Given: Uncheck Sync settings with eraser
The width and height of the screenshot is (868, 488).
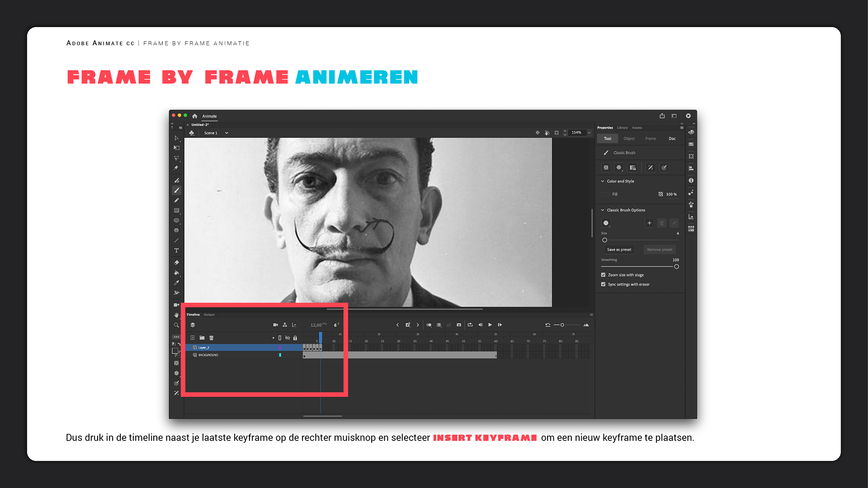Looking at the screenshot, I should pos(603,284).
